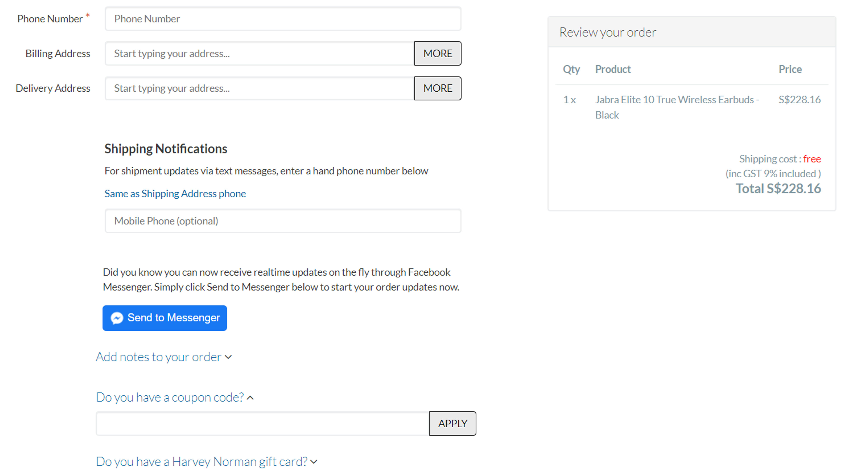Click the Mobile Phone (optional) field
The width and height of the screenshot is (868, 476).
[x=283, y=221]
